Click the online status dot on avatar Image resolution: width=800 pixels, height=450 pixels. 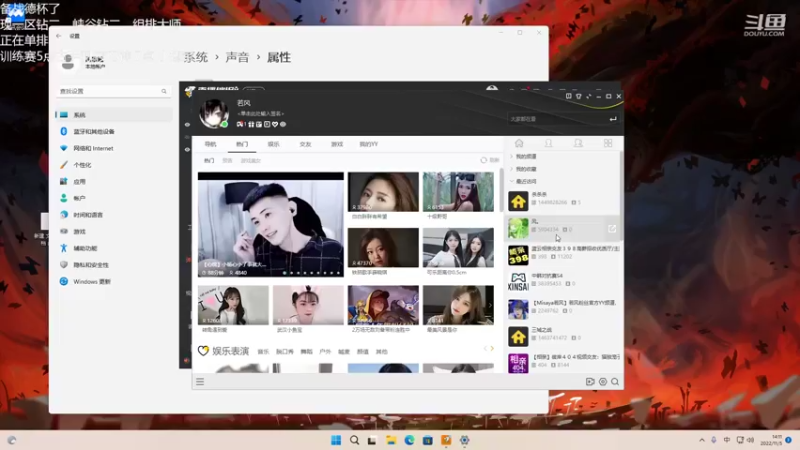(224, 124)
